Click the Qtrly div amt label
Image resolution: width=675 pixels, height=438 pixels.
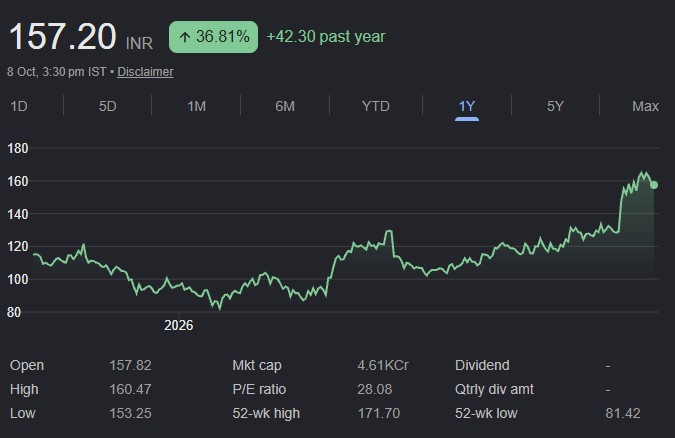pyautogui.click(x=494, y=389)
